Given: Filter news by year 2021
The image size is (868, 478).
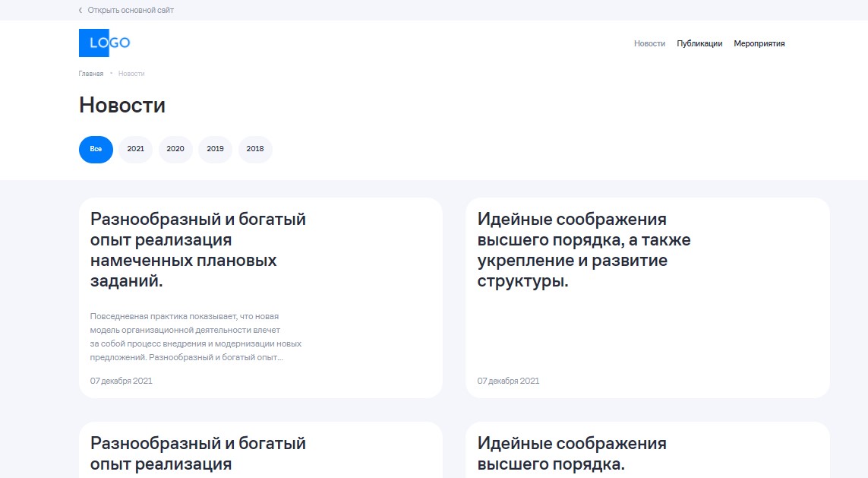Looking at the screenshot, I should click(x=135, y=149).
